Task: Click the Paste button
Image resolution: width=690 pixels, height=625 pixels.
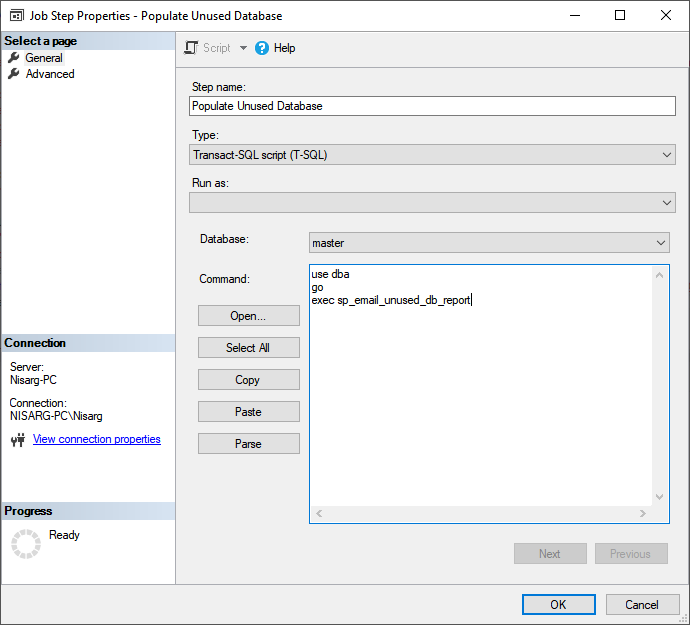Action: [248, 412]
